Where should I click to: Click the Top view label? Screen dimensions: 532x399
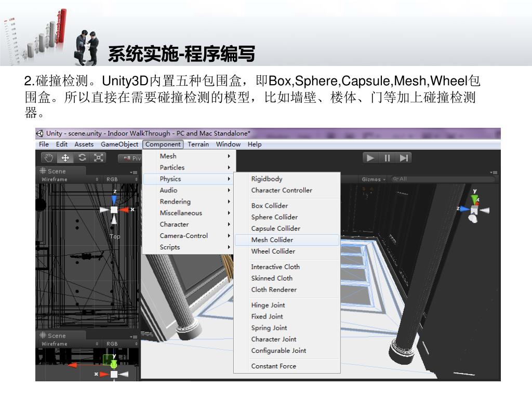pyautogui.click(x=115, y=236)
